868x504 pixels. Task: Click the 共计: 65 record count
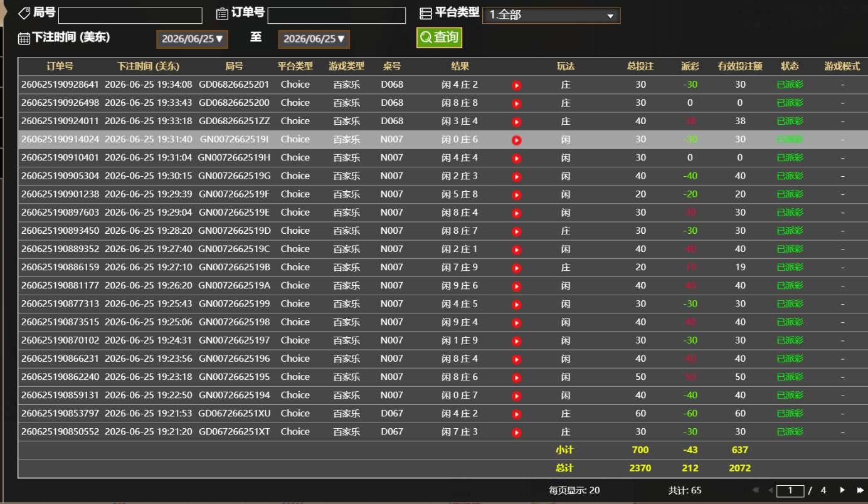(685, 490)
